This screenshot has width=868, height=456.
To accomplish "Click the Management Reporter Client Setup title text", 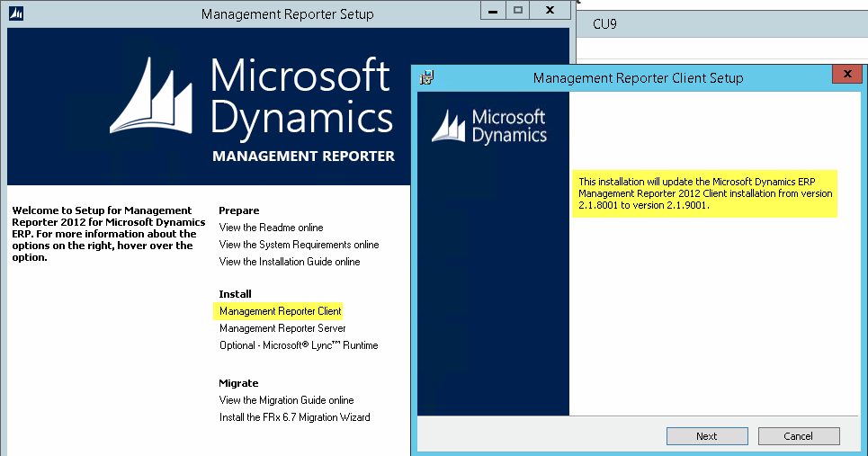I will click(x=639, y=78).
